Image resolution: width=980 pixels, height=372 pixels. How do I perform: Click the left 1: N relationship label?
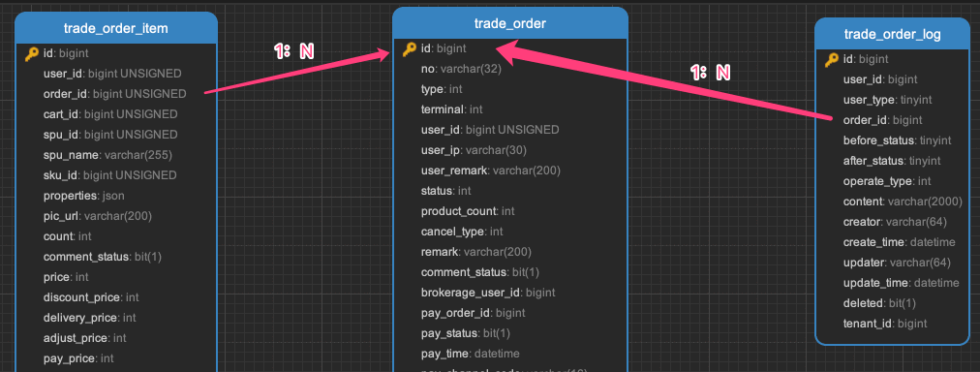[x=293, y=51]
